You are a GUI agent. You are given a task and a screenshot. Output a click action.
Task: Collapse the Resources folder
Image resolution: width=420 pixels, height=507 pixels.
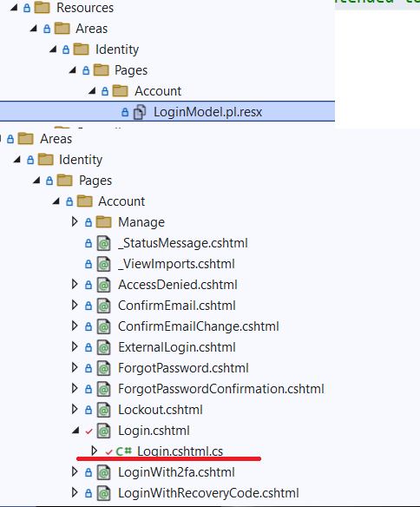point(14,8)
